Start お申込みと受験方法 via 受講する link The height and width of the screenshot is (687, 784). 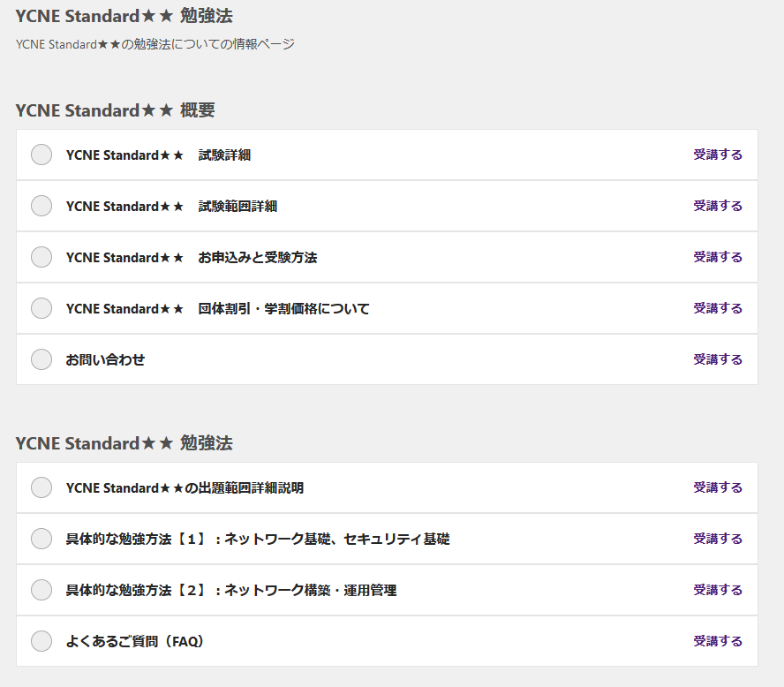coord(718,257)
